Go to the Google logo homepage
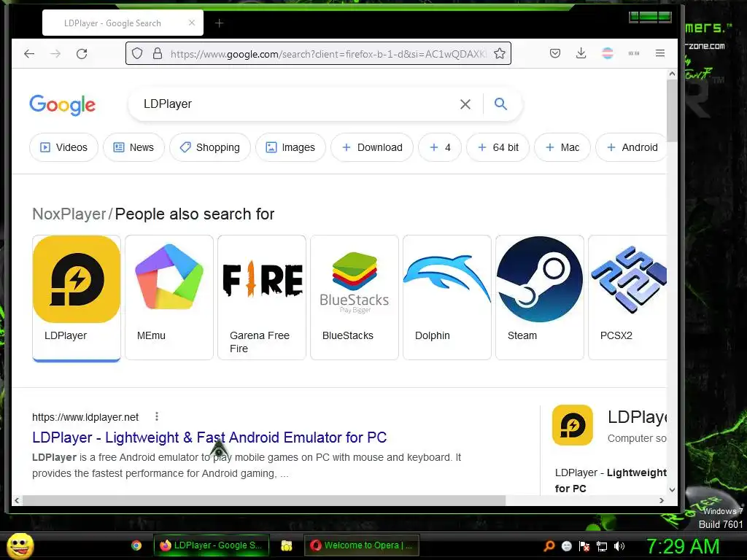The image size is (747, 560). pos(63,105)
